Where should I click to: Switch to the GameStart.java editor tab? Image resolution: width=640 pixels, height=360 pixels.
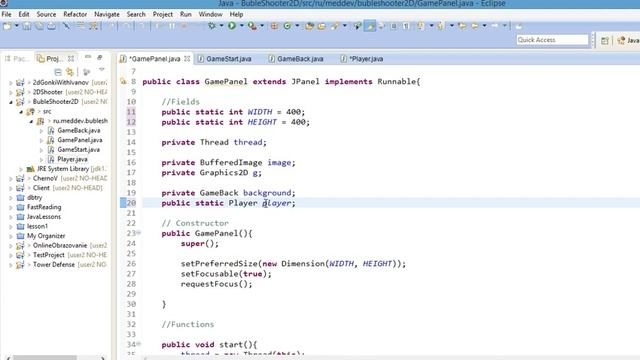225,59
